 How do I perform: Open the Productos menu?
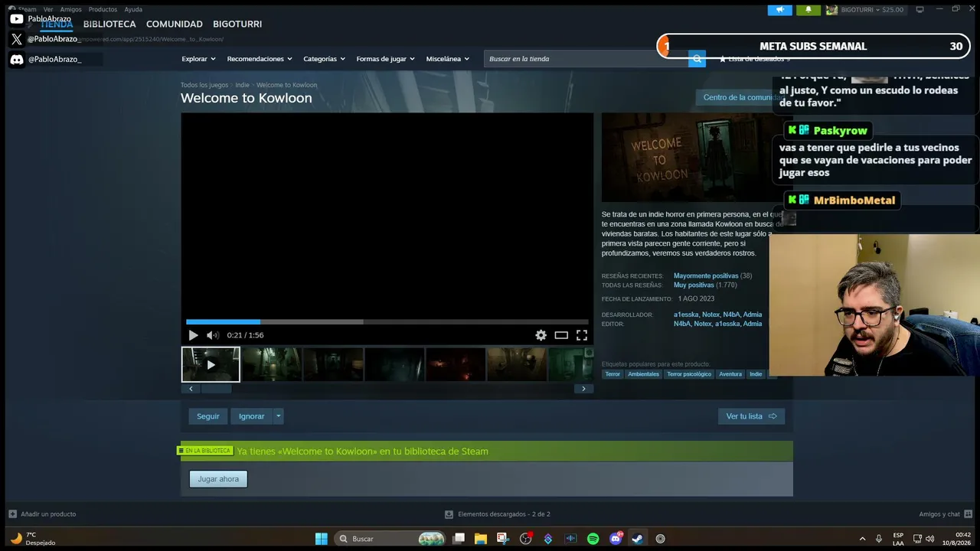click(x=103, y=9)
